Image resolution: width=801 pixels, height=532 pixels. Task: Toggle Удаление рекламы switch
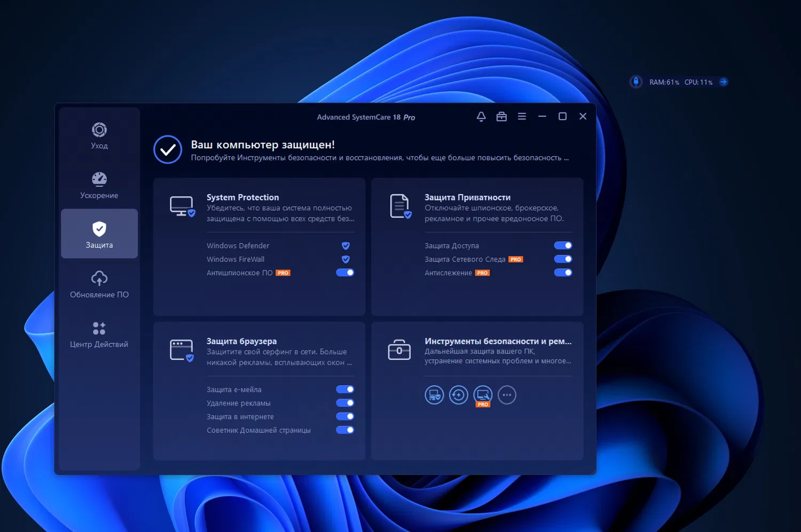click(345, 403)
